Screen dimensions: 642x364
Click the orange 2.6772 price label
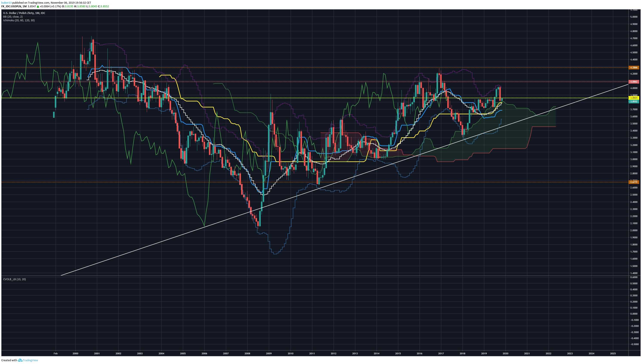pyautogui.click(x=634, y=182)
